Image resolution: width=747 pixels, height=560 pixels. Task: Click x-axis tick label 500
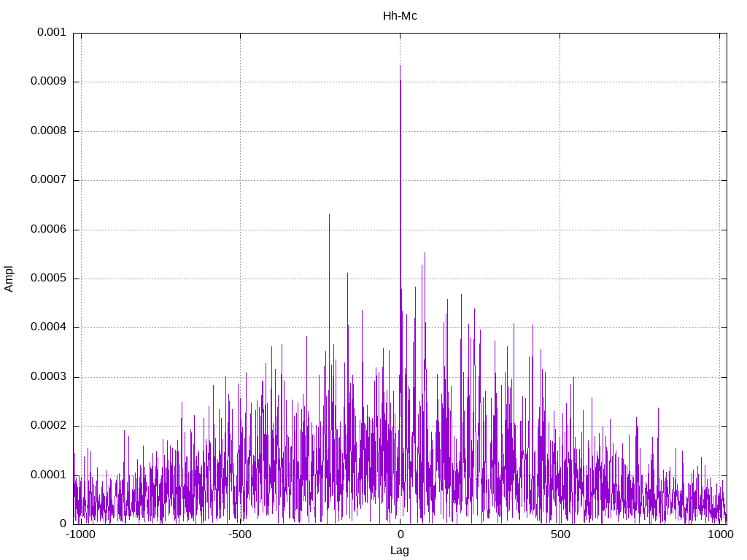coord(560,534)
